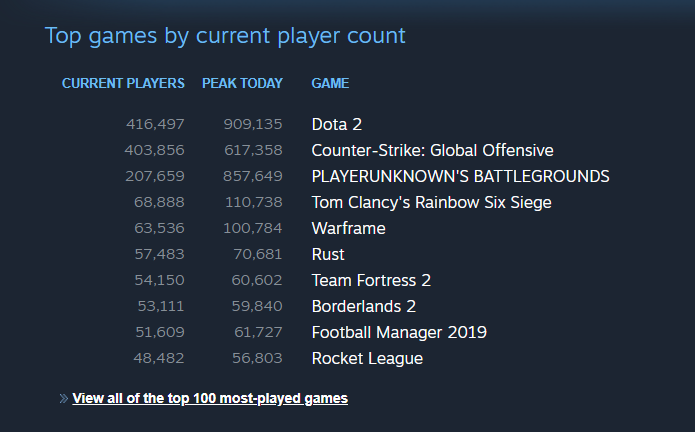Viewport: 695px width, 432px height.
Task: Click the PEAK TODAY column header
Action: point(242,83)
